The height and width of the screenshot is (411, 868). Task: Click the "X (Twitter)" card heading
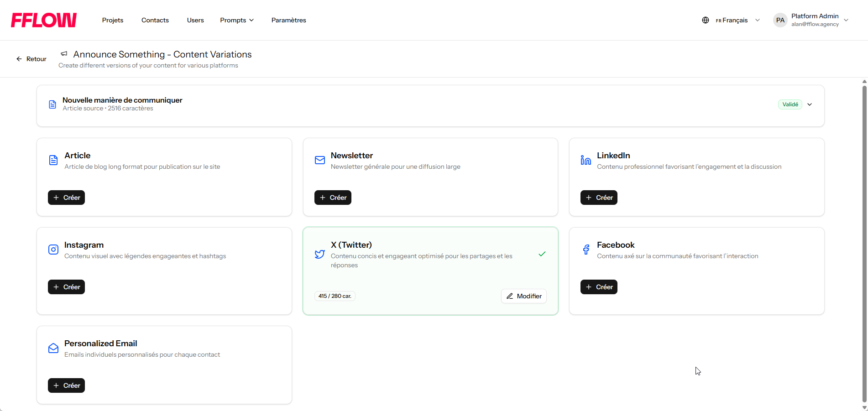click(x=351, y=245)
